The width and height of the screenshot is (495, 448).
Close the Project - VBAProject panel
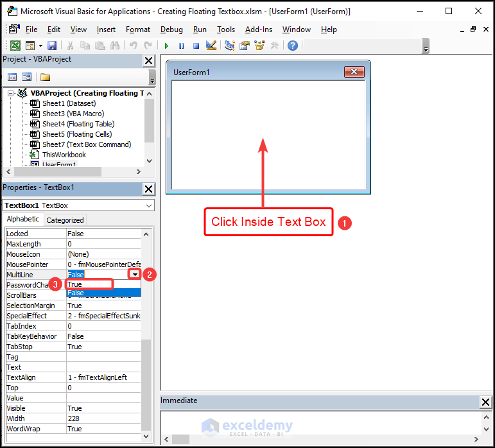pyautogui.click(x=148, y=60)
